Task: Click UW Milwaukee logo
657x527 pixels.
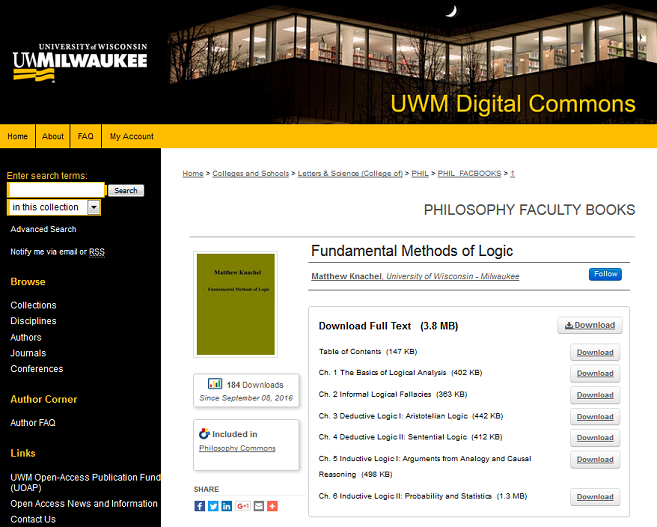Action: coord(80,62)
